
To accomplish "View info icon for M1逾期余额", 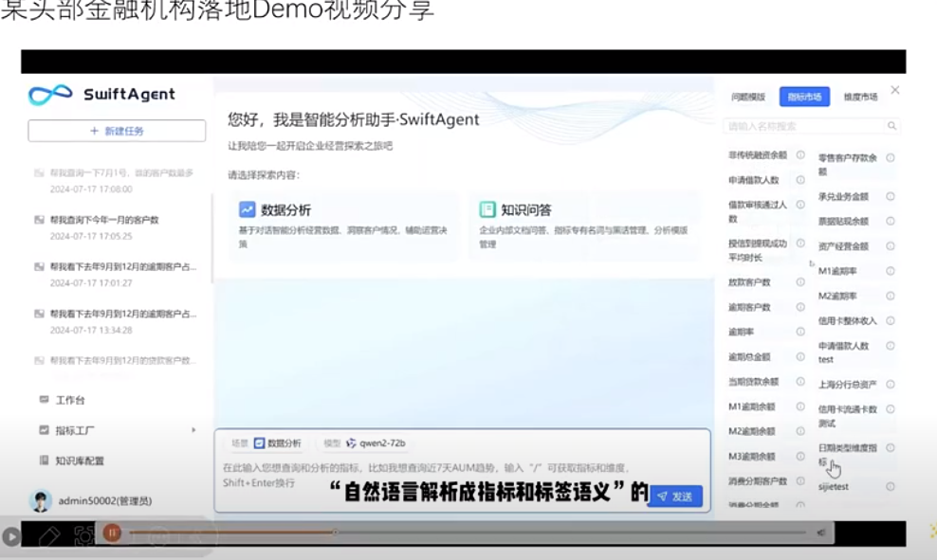I will (800, 406).
